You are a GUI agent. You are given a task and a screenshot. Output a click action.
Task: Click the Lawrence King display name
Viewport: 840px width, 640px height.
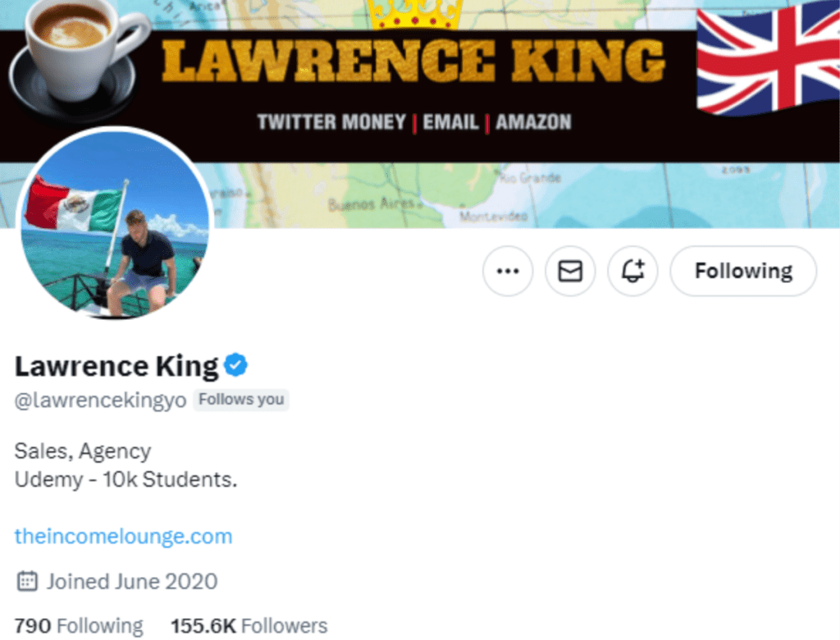(116, 366)
